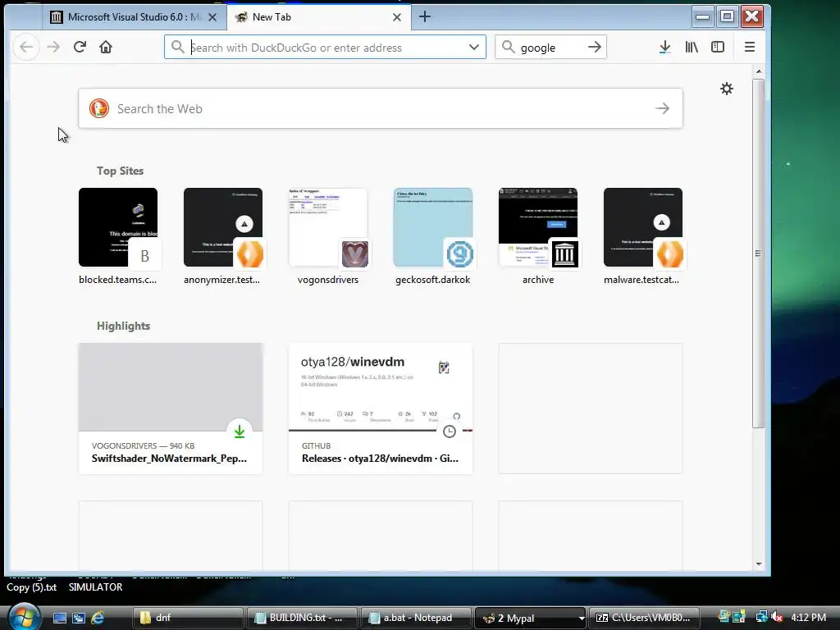840x630 pixels.
Task: Show sidebars using the sidebar icon
Action: 718,47
